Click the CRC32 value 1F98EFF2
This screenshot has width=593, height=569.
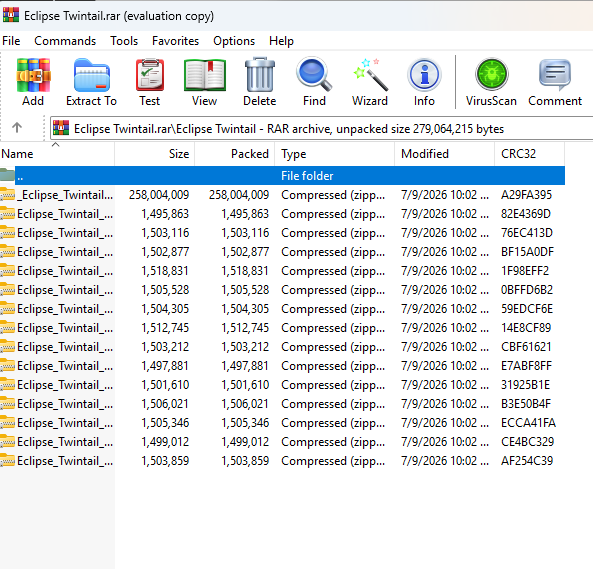click(525, 271)
